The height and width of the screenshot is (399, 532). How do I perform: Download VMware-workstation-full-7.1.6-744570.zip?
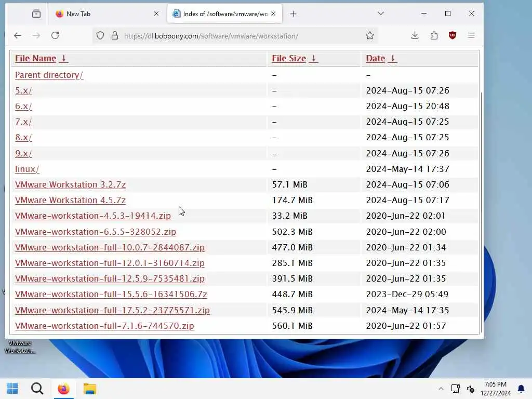click(104, 326)
